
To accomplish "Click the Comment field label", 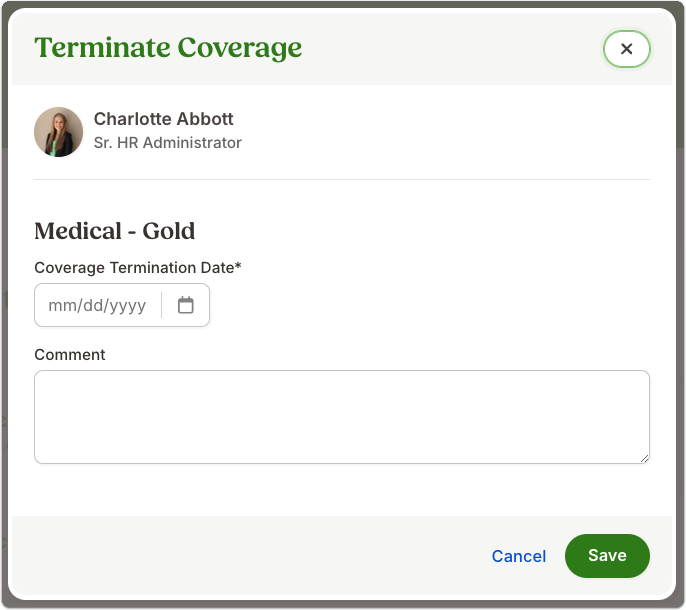I will [x=70, y=354].
